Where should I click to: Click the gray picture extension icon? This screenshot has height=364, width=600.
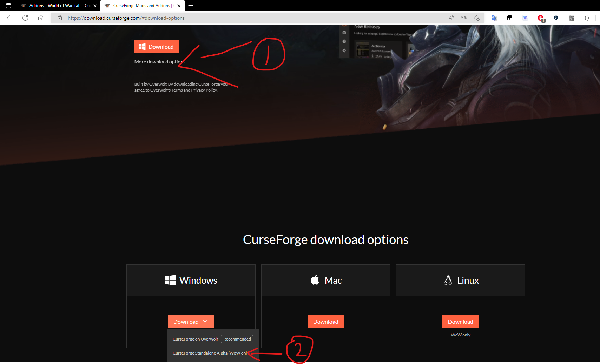tap(572, 18)
